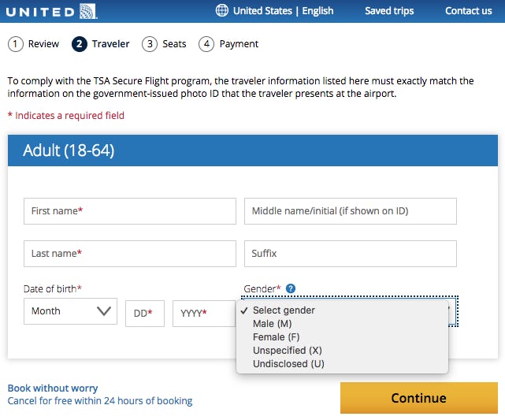This screenshot has width=505, height=420.
Task: Pick the Select gender placeholder option
Action: (x=284, y=310)
